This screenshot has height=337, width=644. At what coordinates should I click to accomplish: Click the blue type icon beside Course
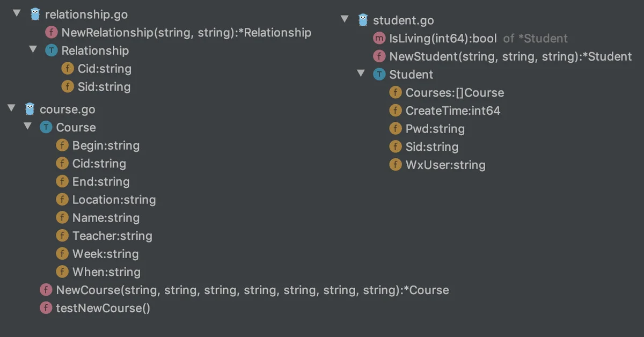(x=46, y=127)
